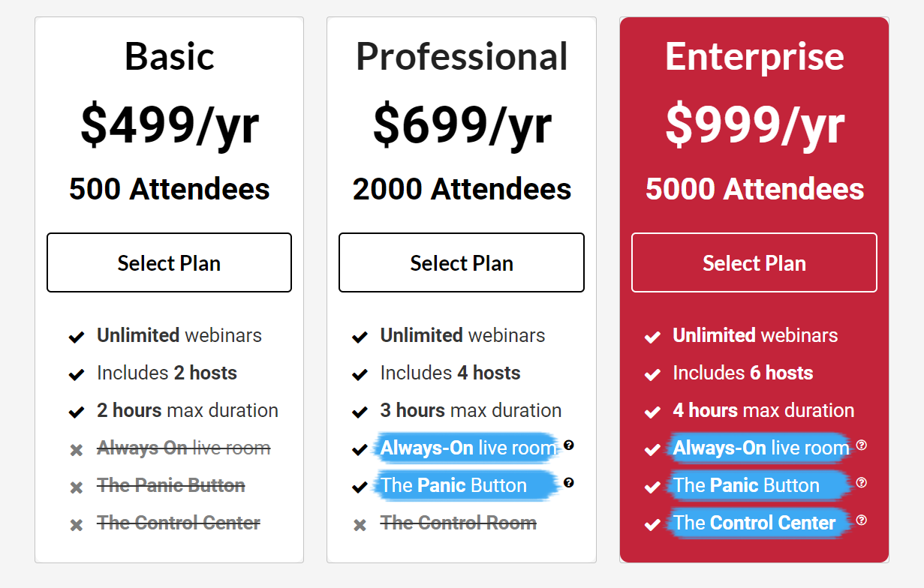Click the checkmark beside Professional 3 hours max duration
Image resolution: width=924 pixels, height=588 pixels.
click(360, 412)
